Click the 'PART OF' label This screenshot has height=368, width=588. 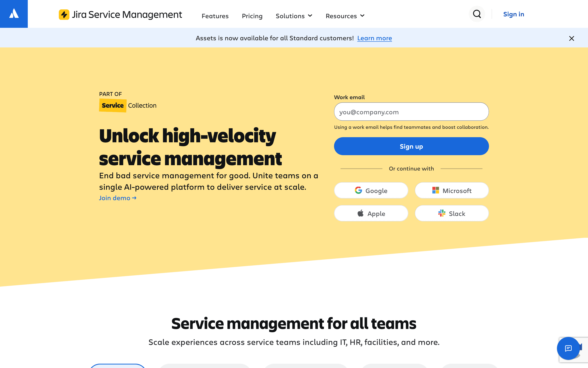[x=110, y=94]
